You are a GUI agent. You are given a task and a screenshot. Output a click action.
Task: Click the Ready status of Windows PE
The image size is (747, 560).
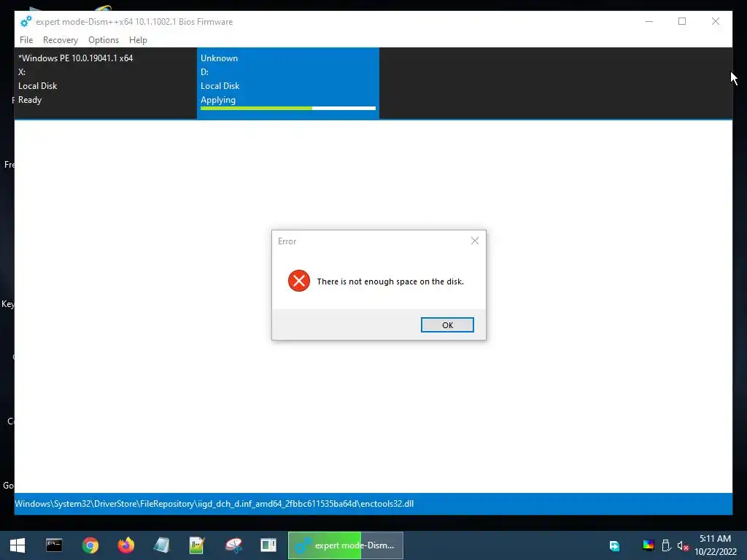coord(30,100)
